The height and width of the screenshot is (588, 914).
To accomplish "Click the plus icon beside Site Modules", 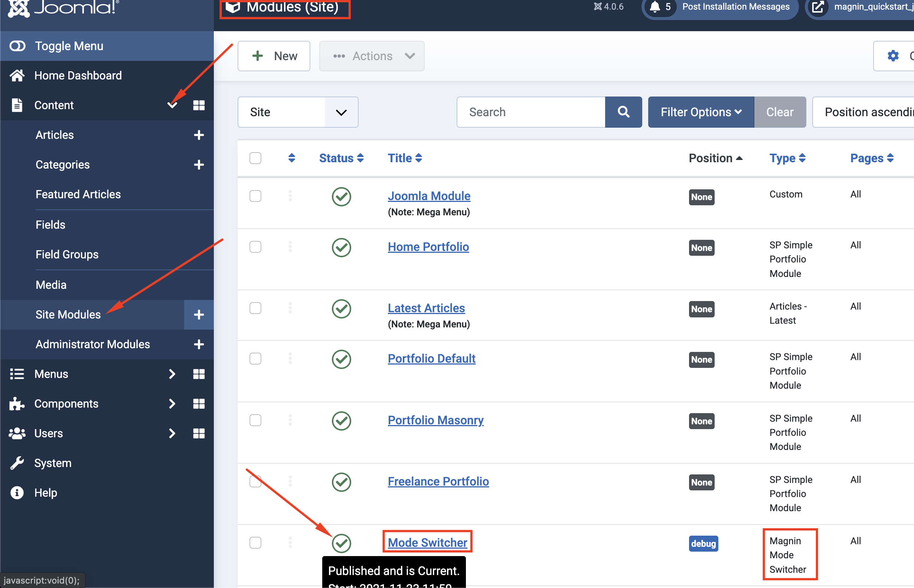I will pos(199,315).
